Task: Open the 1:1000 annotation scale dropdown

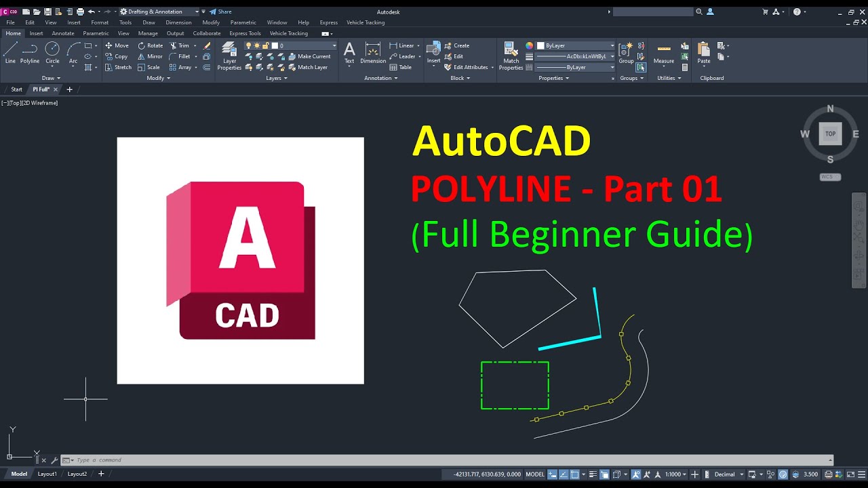Action: 676,474
